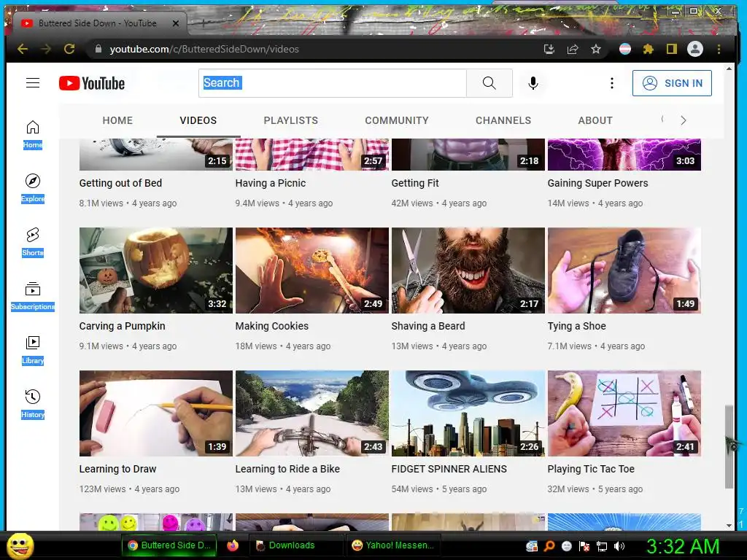Open Making Cookies thumbnail
Viewport: 747px width, 560px height.
click(x=312, y=271)
